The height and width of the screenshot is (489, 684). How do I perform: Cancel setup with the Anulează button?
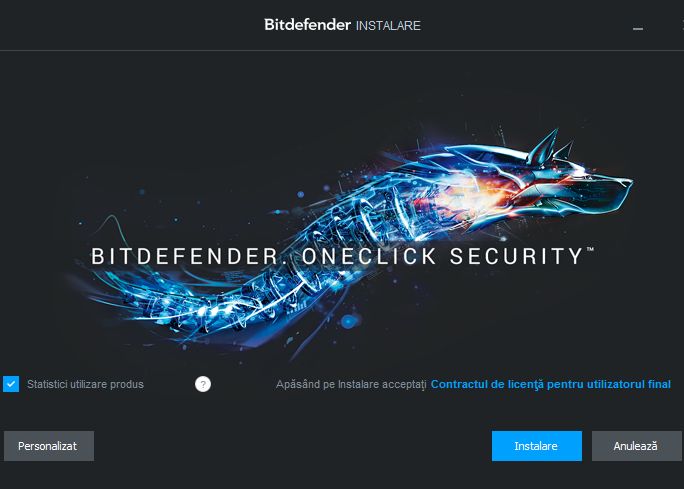(x=636, y=446)
